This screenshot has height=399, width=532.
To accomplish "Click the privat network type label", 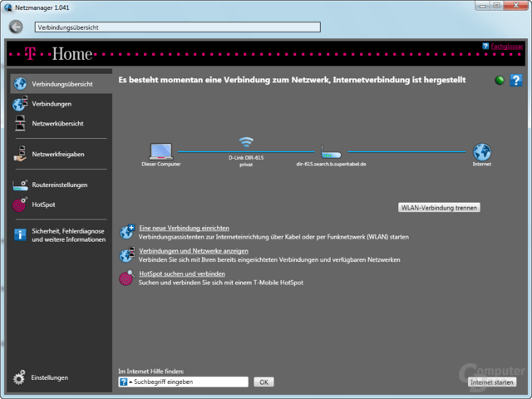I will [x=246, y=165].
